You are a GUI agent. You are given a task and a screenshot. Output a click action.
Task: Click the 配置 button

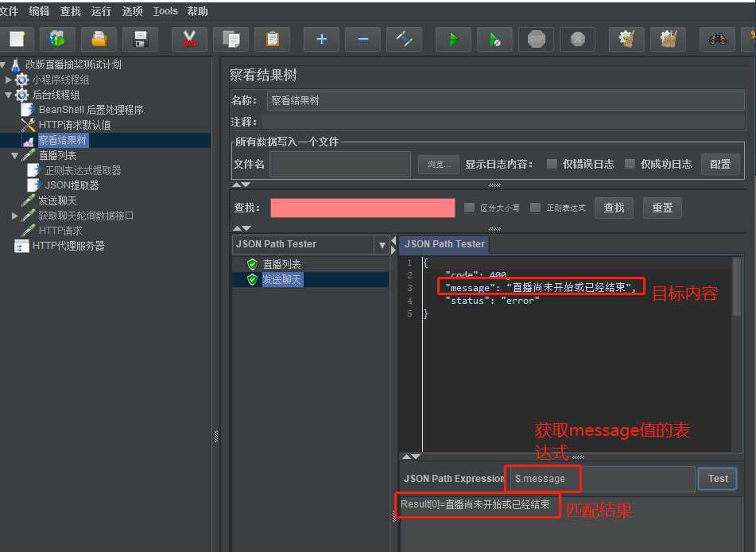[720, 165]
